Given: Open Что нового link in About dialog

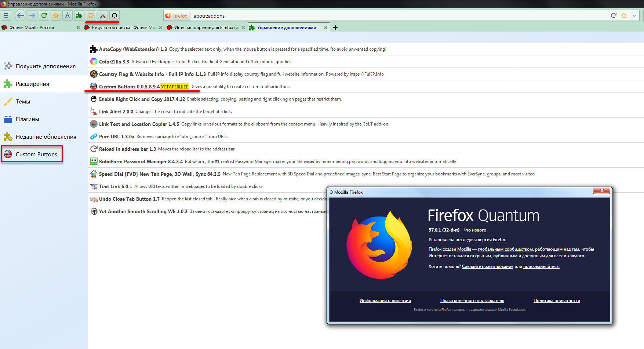Looking at the screenshot, I should tap(474, 230).
